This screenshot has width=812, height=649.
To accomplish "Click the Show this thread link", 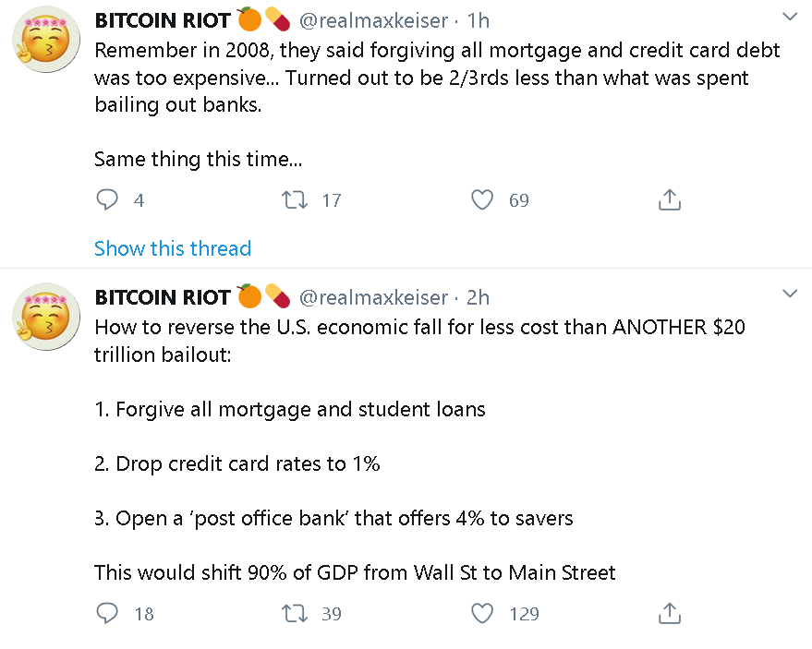I will click(173, 248).
